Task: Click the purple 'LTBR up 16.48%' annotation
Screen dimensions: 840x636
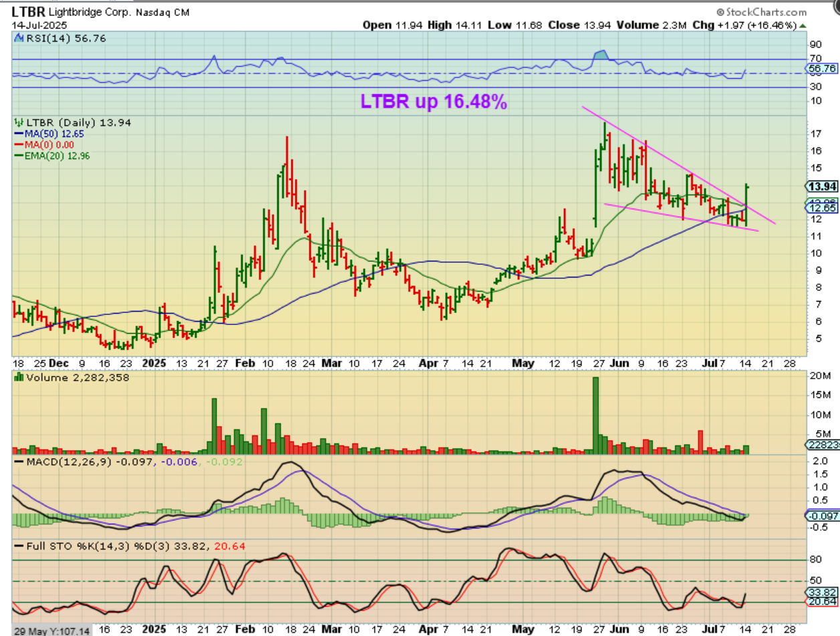Action: coord(433,102)
